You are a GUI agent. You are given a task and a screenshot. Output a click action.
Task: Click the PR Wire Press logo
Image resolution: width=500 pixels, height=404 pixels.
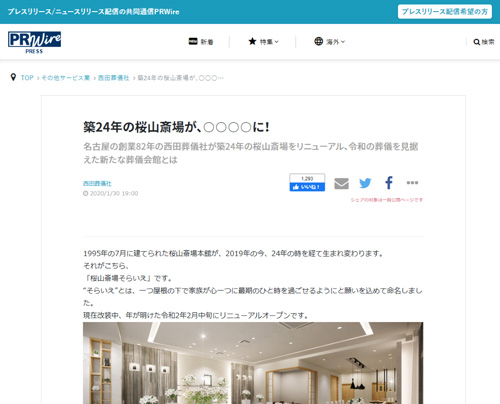[x=34, y=42]
